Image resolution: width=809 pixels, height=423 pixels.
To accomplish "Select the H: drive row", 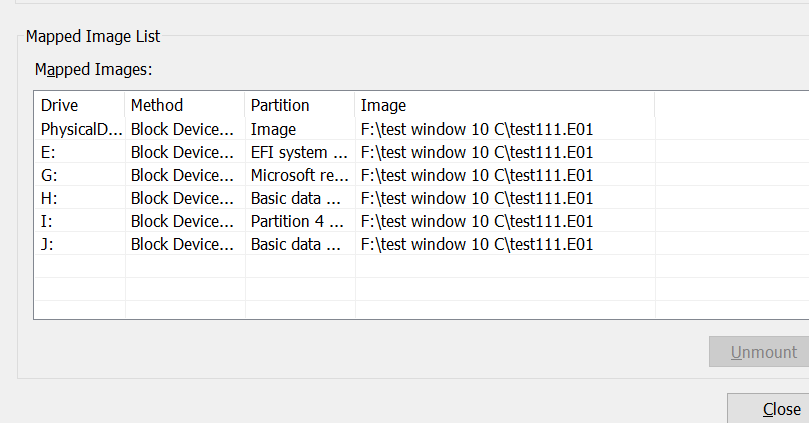I will coord(50,198).
